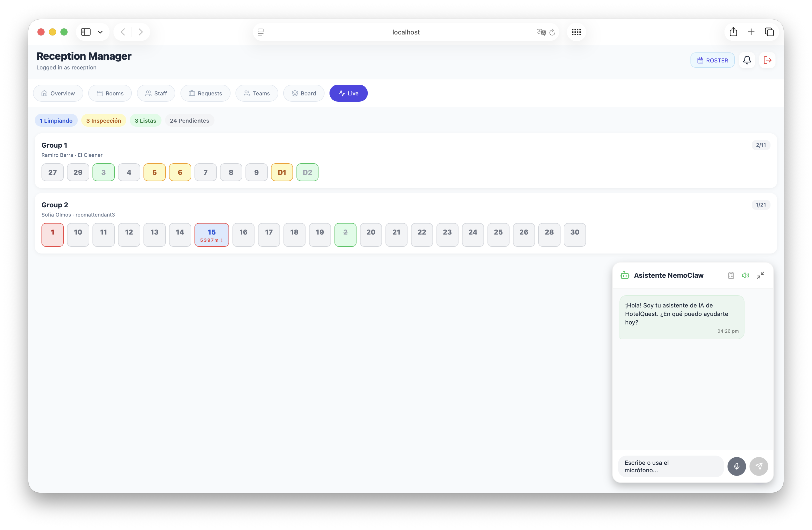Click the localhost address bar
The height and width of the screenshot is (530, 812).
[x=406, y=32]
